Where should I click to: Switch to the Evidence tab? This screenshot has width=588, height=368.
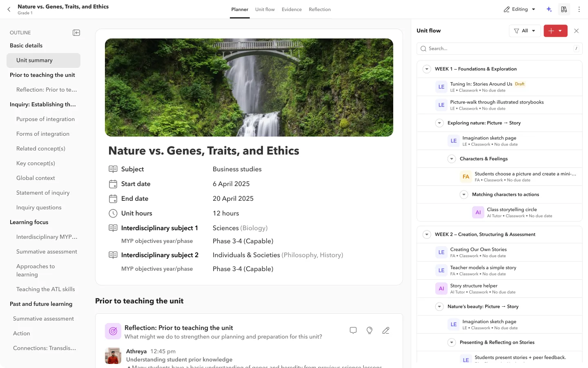pyautogui.click(x=292, y=9)
